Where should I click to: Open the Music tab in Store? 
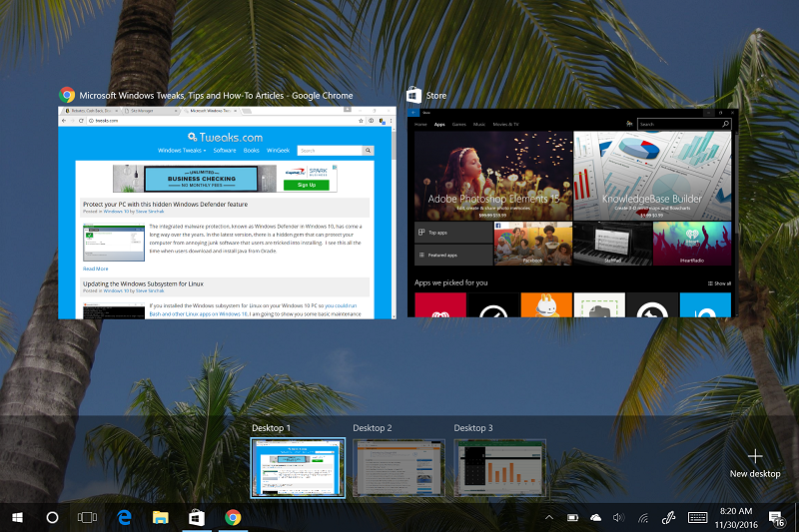[x=479, y=124]
